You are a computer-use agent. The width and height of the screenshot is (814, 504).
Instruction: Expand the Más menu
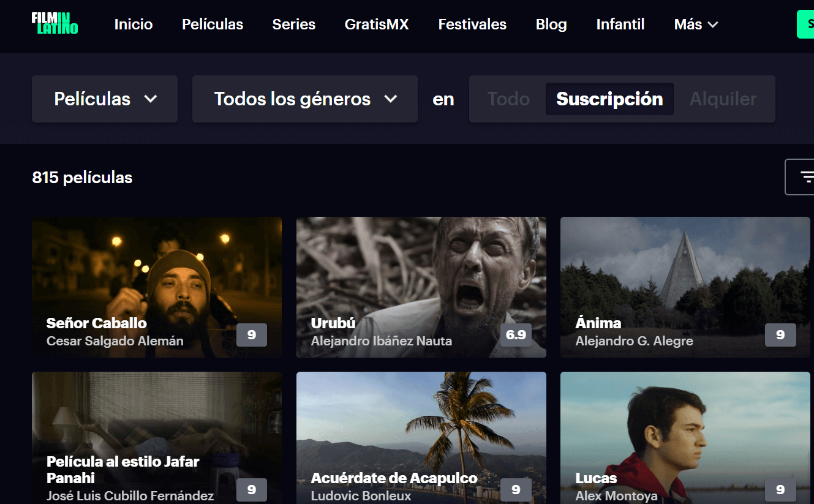[695, 24]
